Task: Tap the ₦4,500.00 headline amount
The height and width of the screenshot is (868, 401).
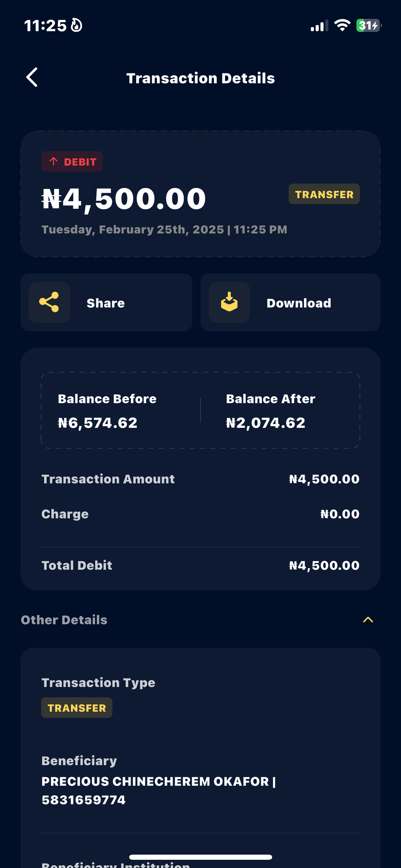Action: (x=124, y=199)
